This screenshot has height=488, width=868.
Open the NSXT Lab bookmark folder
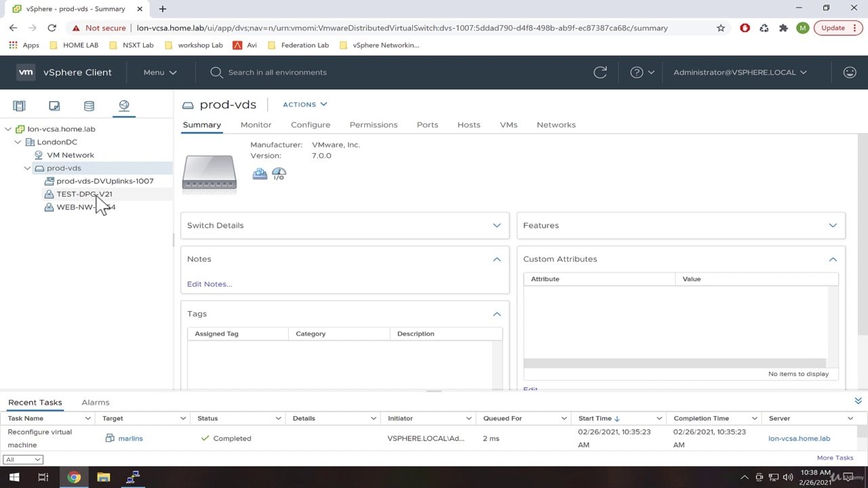131,45
